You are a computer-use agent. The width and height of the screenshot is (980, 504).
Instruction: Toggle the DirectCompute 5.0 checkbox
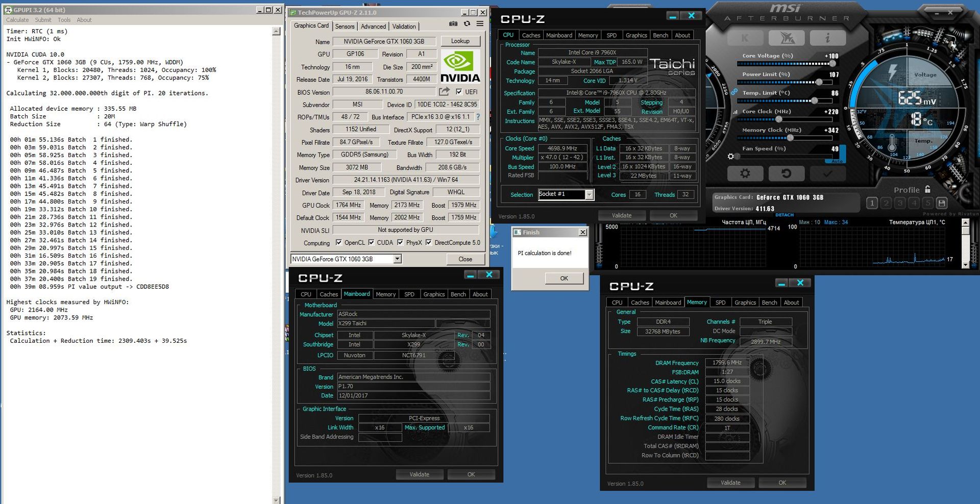coord(429,242)
